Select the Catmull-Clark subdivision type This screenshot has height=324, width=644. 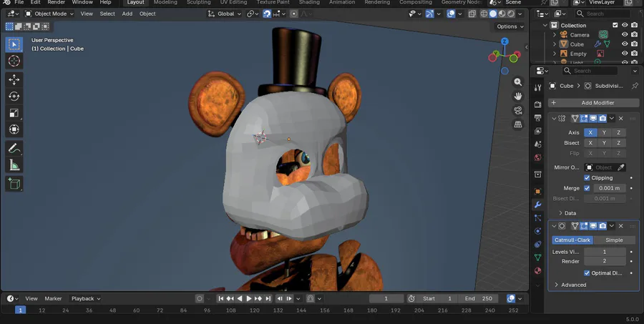pyautogui.click(x=572, y=240)
